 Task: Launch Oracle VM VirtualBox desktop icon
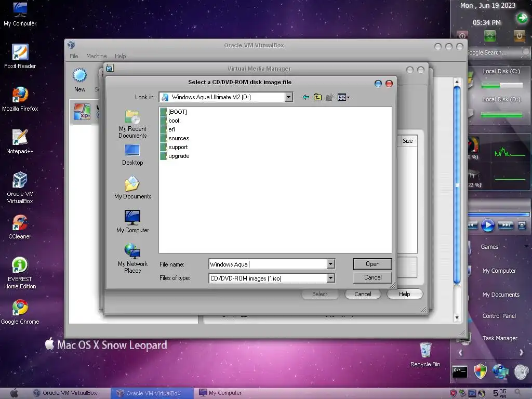point(20,188)
